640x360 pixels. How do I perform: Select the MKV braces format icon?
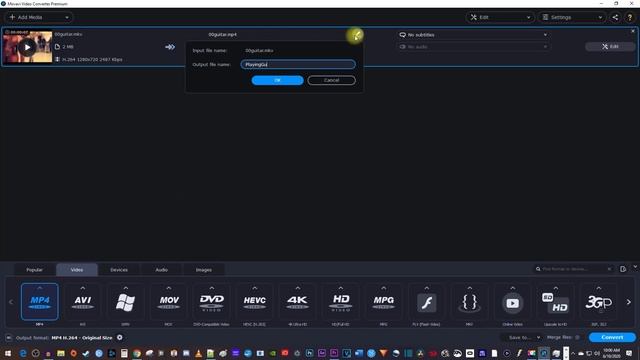[x=469, y=302]
